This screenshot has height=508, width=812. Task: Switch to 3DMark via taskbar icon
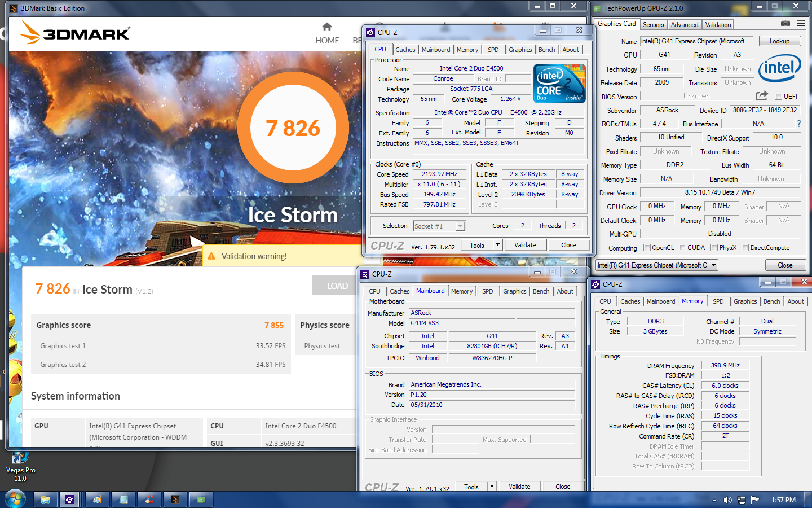175,500
